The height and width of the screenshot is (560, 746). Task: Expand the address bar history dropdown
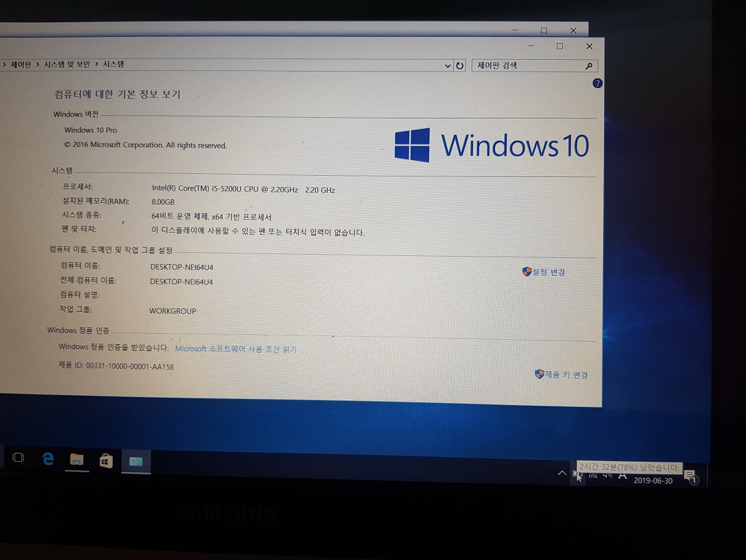(448, 66)
